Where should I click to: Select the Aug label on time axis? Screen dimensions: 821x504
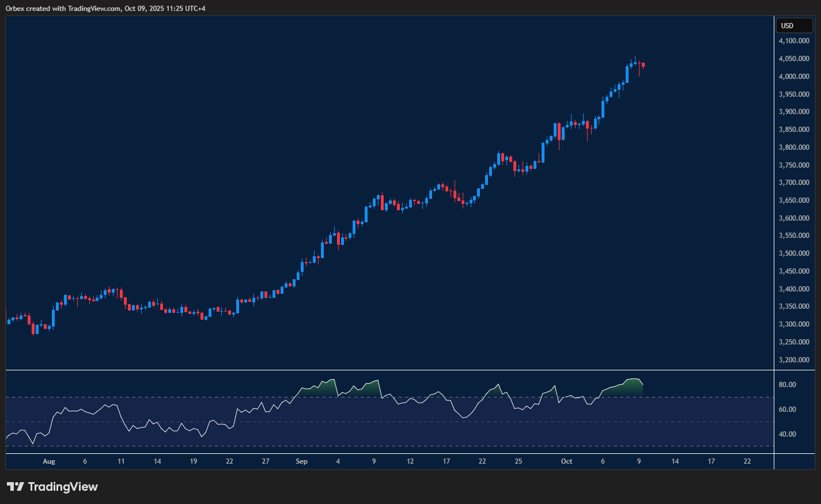49,461
